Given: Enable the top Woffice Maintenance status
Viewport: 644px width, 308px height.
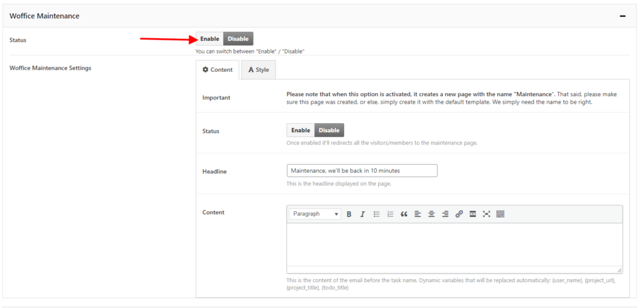Looking at the screenshot, I should [x=209, y=39].
